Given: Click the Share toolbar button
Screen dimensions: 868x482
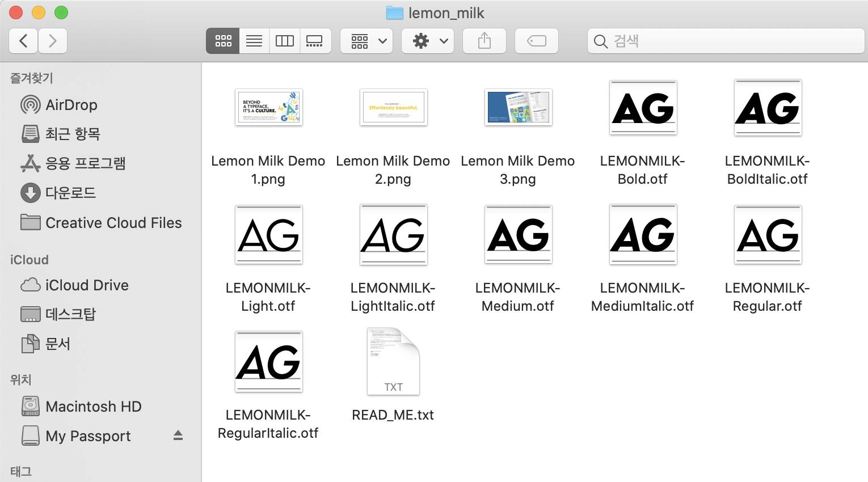Looking at the screenshot, I should coord(484,41).
